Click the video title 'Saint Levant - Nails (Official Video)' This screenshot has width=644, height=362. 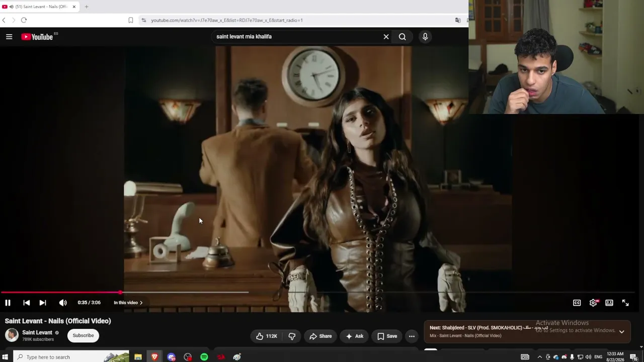(58, 321)
